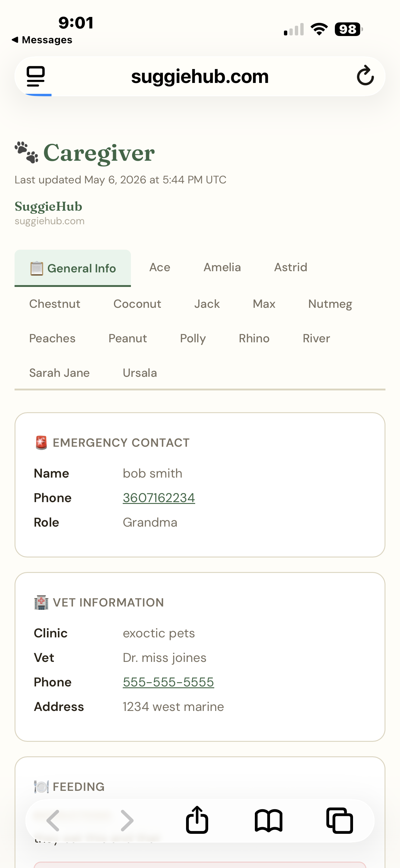The image size is (400, 868).
Task: Open the Sarah Jane tab
Action: tap(59, 373)
